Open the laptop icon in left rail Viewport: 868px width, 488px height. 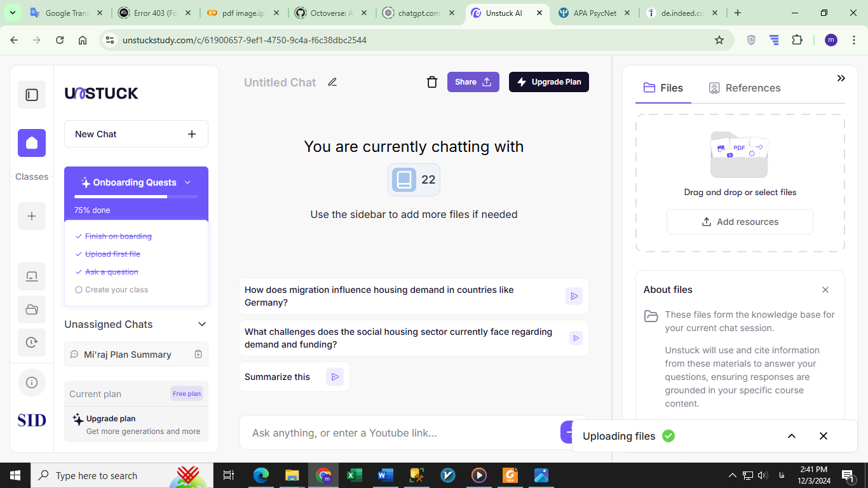[32, 276]
